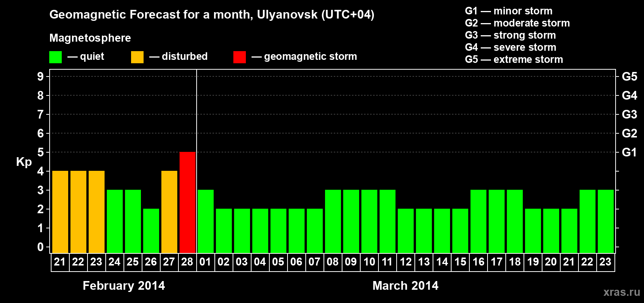This screenshot has height=303, width=644.
Task: Select the orange bar for February 21
Action: [60, 212]
